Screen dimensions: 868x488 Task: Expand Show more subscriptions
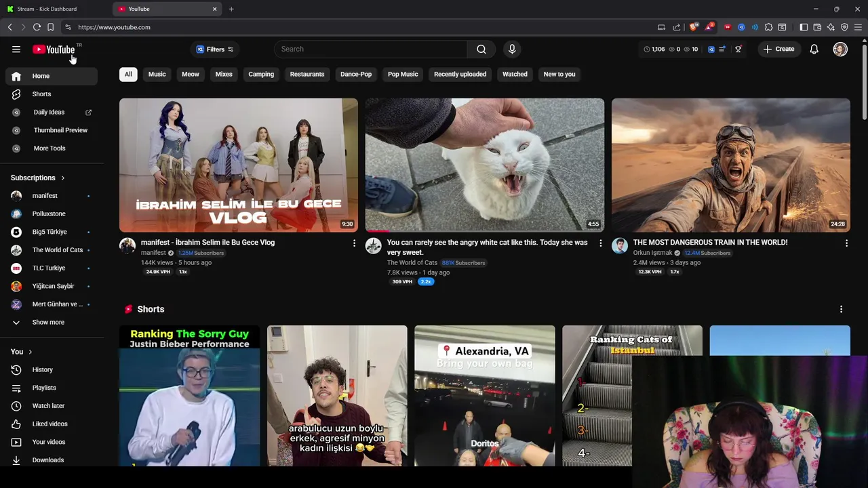pyautogui.click(x=52, y=323)
